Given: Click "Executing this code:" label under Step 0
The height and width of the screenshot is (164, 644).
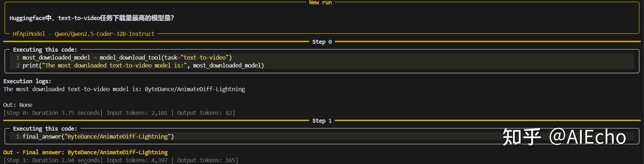Looking at the screenshot, I should pyautogui.click(x=45, y=50).
